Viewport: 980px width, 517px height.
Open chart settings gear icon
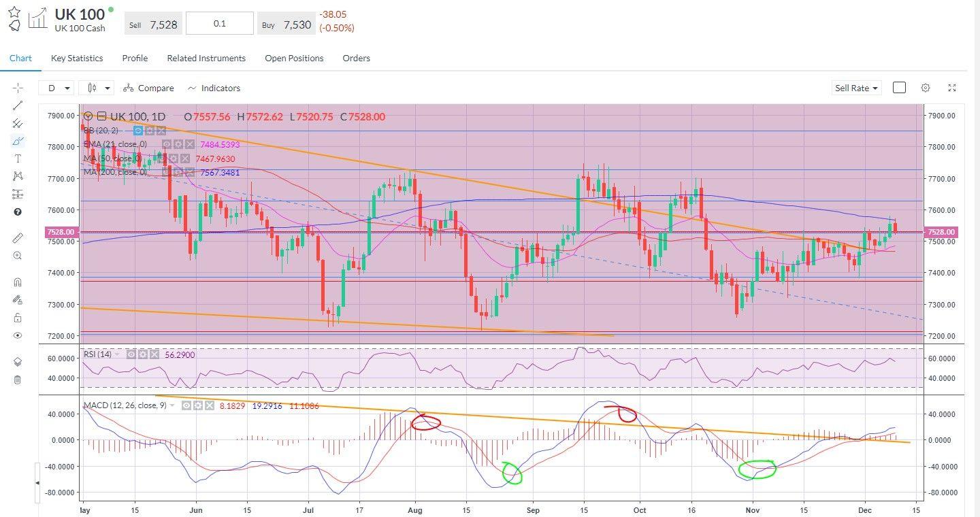[x=926, y=88]
